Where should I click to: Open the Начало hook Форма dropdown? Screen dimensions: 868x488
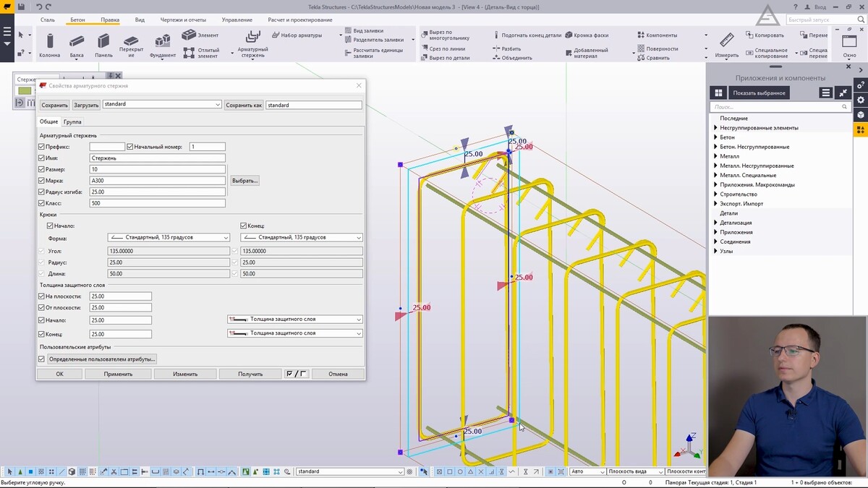click(169, 237)
